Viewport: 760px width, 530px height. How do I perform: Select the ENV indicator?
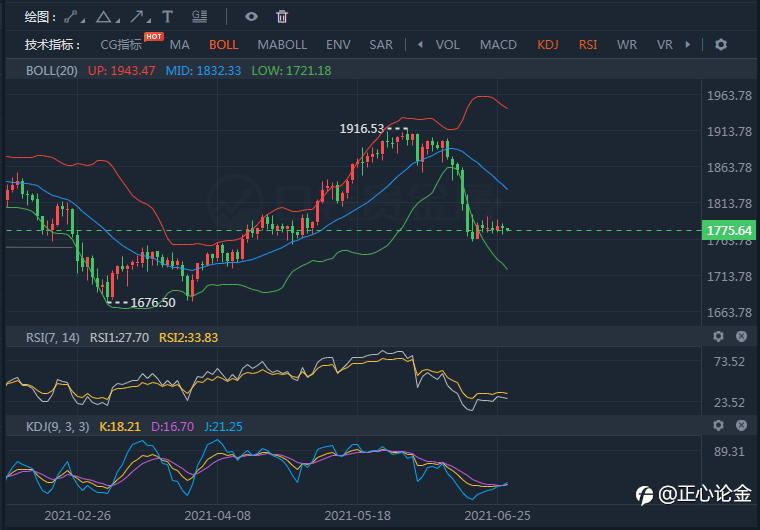tap(338, 45)
